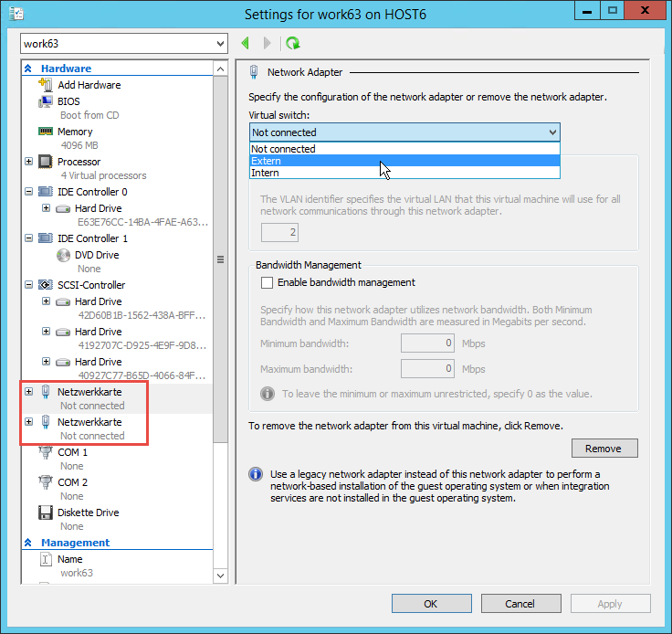
Task: Enable bandwidth management checkbox
Action: (267, 282)
